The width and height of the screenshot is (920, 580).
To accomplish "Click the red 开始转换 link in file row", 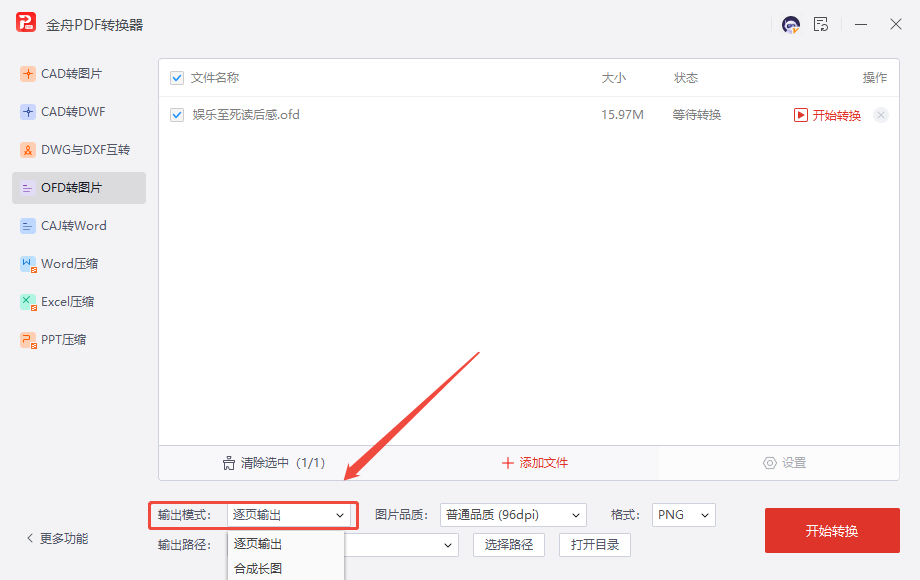I will tap(836, 116).
